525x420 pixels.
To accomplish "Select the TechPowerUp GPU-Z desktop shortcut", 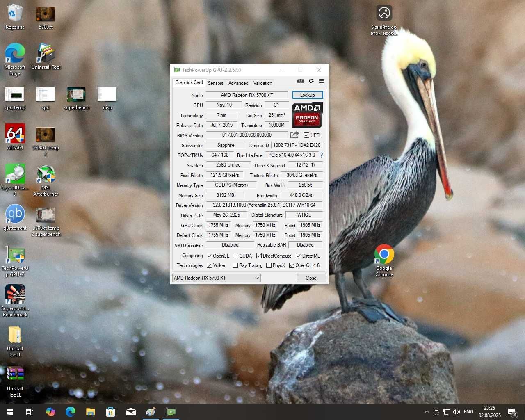I will (15, 262).
